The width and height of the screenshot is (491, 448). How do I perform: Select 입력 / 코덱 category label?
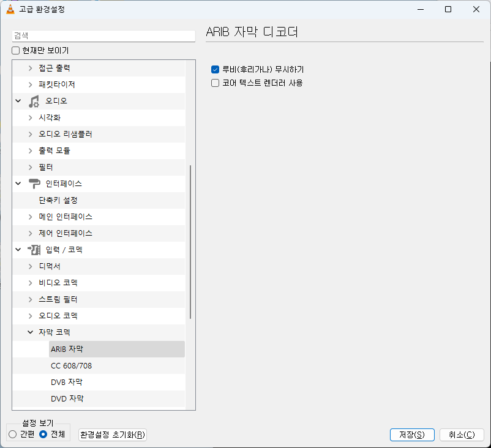click(x=64, y=250)
